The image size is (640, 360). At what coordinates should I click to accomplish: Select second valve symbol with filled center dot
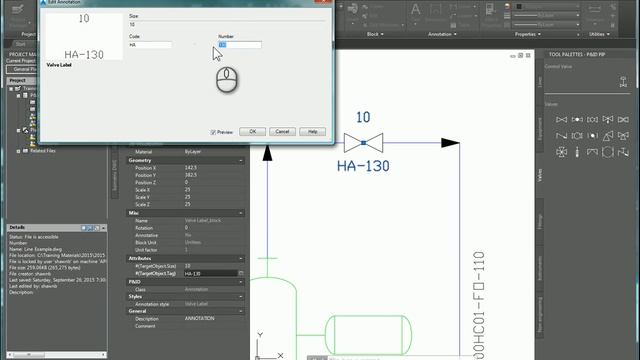point(577,120)
